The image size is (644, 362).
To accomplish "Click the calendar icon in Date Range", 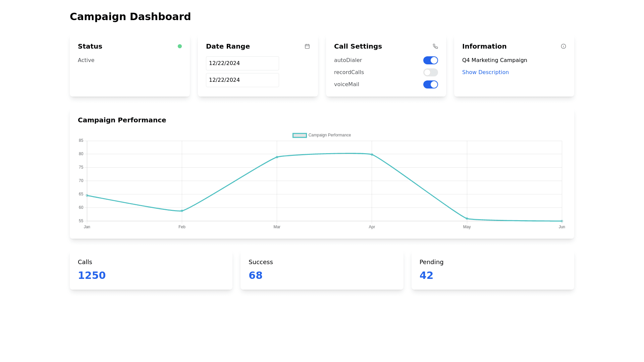I will [307, 46].
